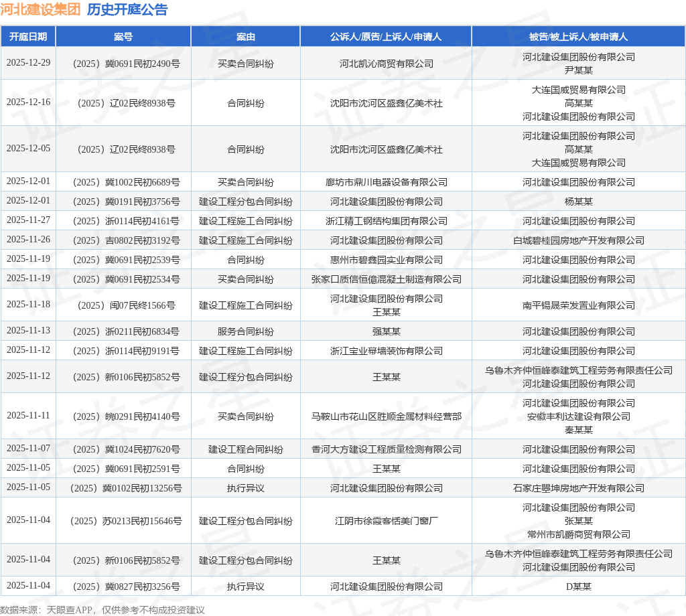Click plaintiff 浙江宝业幕墙装饰有限公司
Image resolution: width=686 pixels, height=616 pixels.
(x=387, y=351)
